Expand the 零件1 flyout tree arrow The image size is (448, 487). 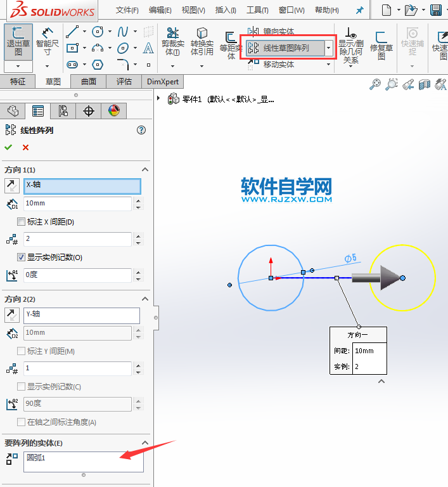tap(158, 98)
